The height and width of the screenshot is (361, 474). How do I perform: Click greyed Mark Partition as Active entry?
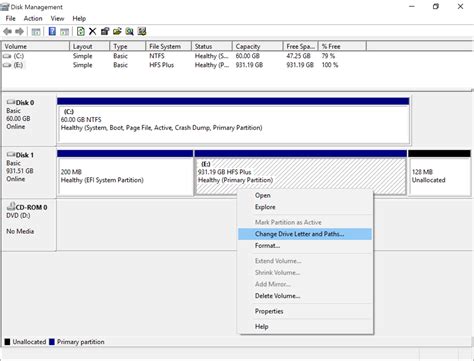click(305, 222)
